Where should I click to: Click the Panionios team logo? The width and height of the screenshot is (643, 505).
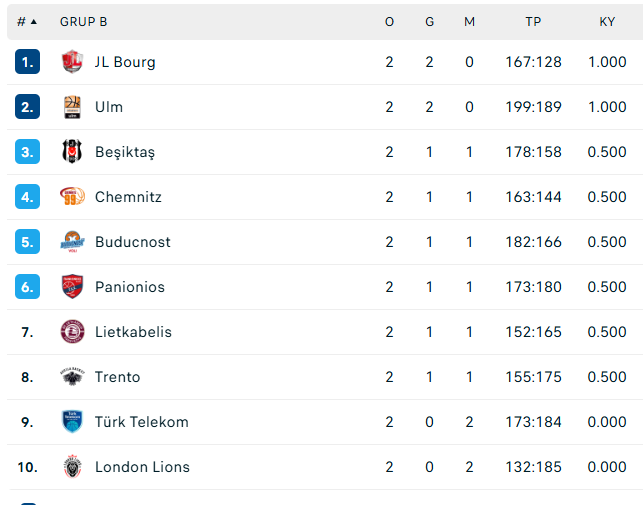[x=72, y=287]
